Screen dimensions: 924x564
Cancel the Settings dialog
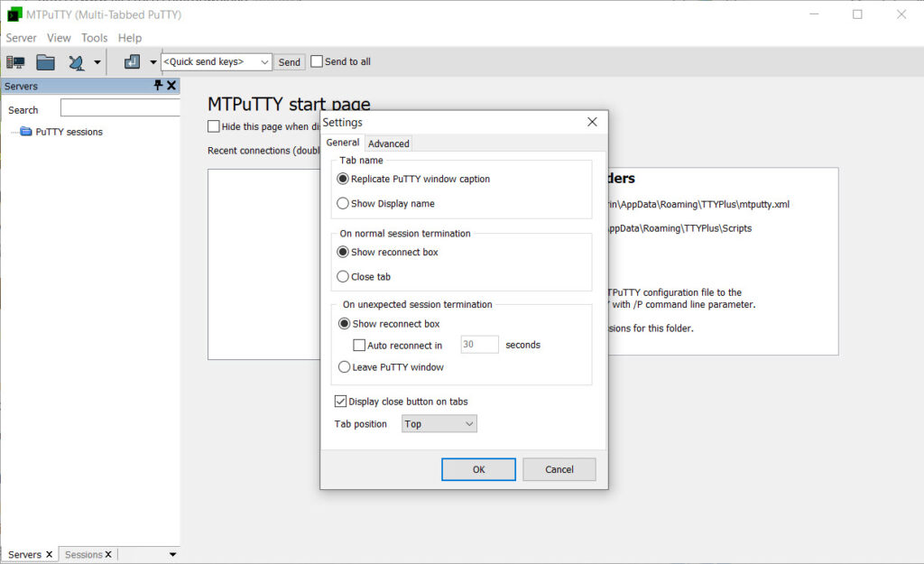pos(559,469)
